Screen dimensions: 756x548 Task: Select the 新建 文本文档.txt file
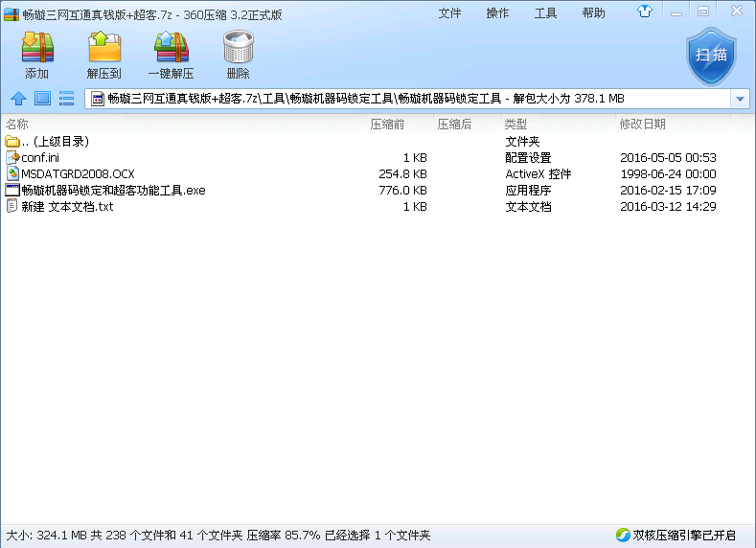coord(67,207)
